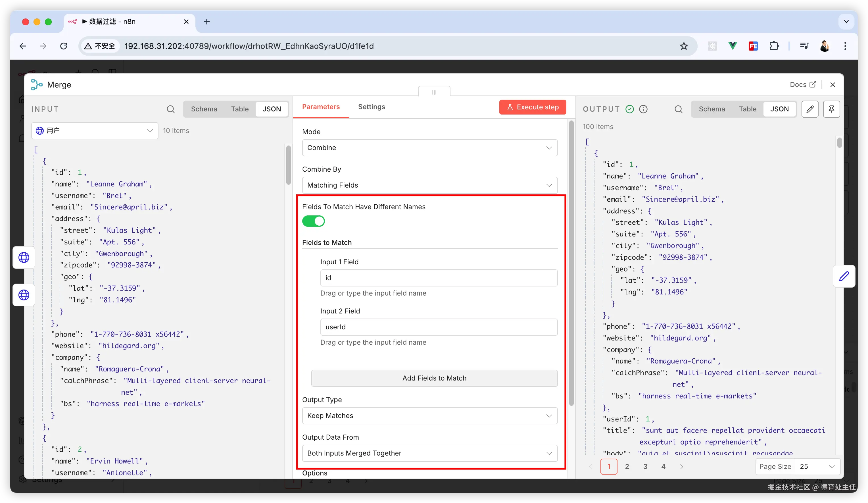Click Add Fields to Match button
Screen dimensions: 868x503
pyautogui.click(x=434, y=378)
